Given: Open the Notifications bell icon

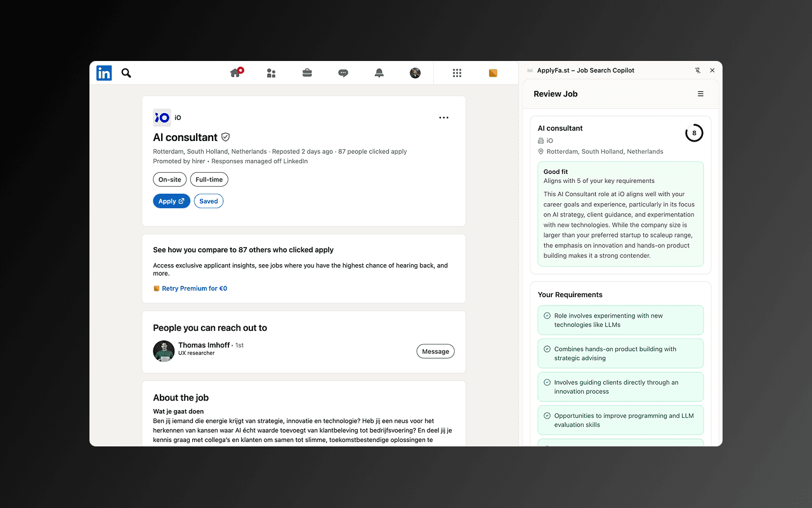Looking at the screenshot, I should [379, 73].
